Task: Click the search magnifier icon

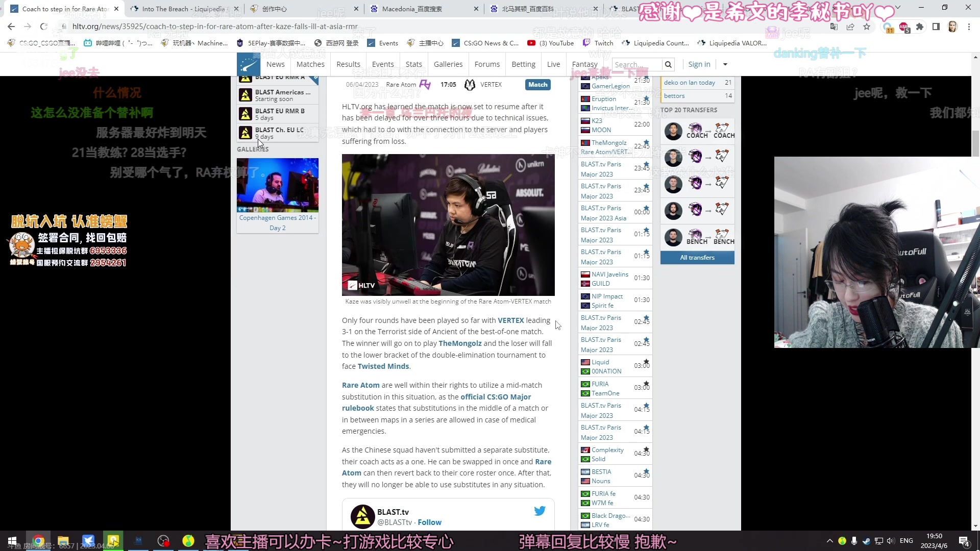Action: pos(668,64)
